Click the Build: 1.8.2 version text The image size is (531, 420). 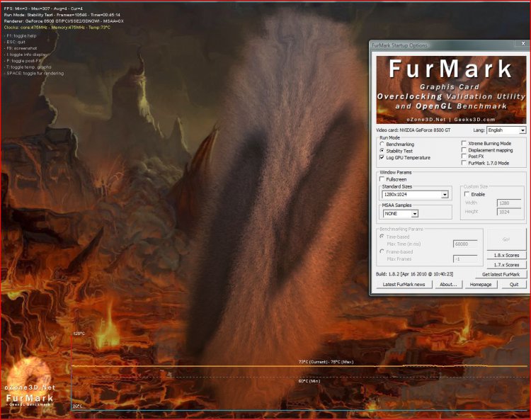click(x=414, y=274)
